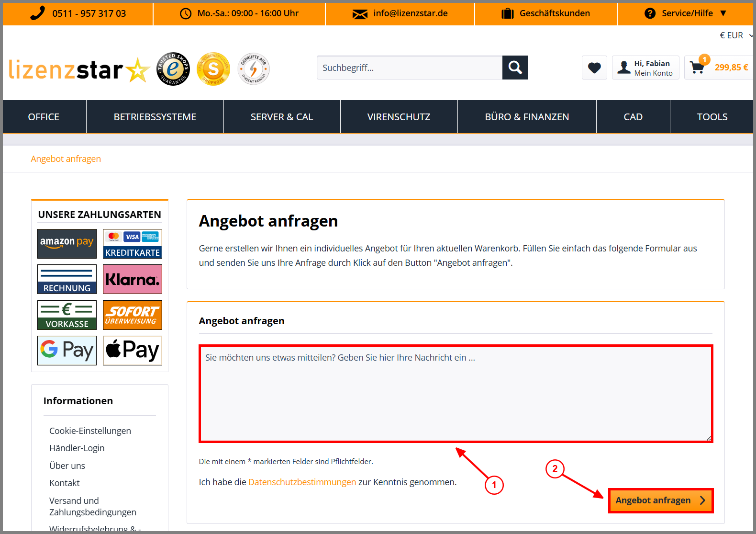Click the Informationen sidebar heading
Viewport: 756px width, 534px height.
(78, 401)
